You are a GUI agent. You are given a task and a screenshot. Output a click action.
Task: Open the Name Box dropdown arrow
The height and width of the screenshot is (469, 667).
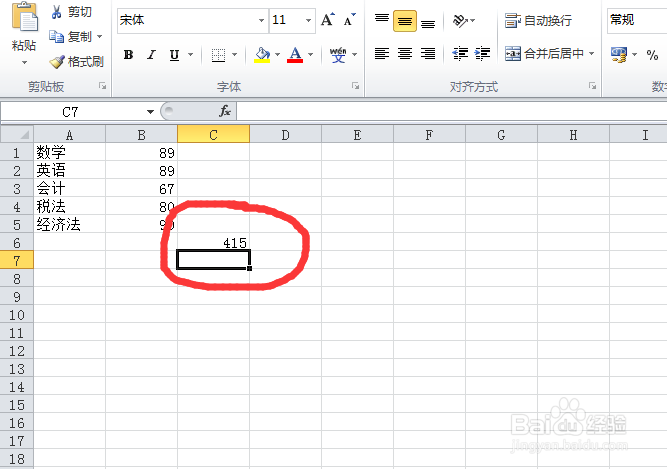pyautogui.click(x=150, y=112)
